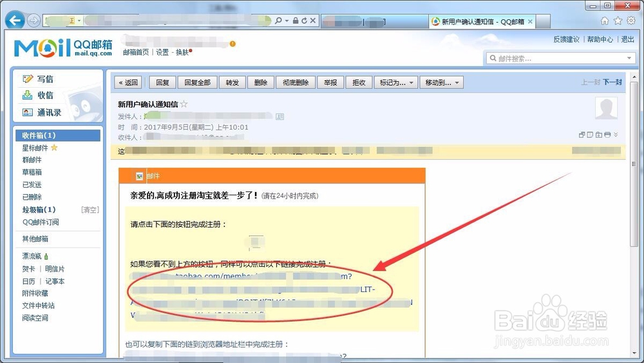Open the browser home icon

point(605,21)
